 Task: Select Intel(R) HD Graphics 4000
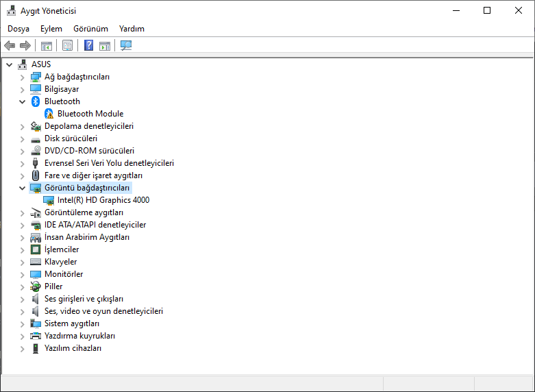pos(103,200)
